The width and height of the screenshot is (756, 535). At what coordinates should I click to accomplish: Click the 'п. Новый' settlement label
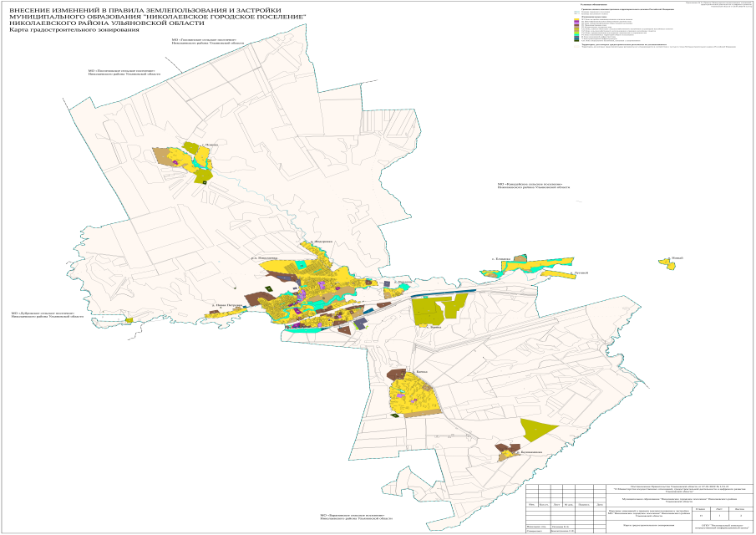pyautogui.click(x=677, y=258)
